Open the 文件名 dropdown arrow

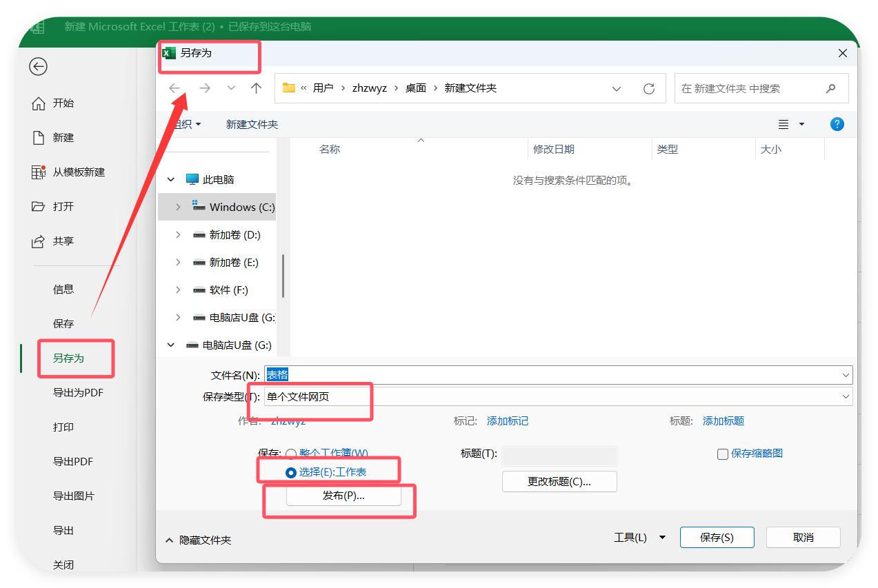tap(846, 375)
